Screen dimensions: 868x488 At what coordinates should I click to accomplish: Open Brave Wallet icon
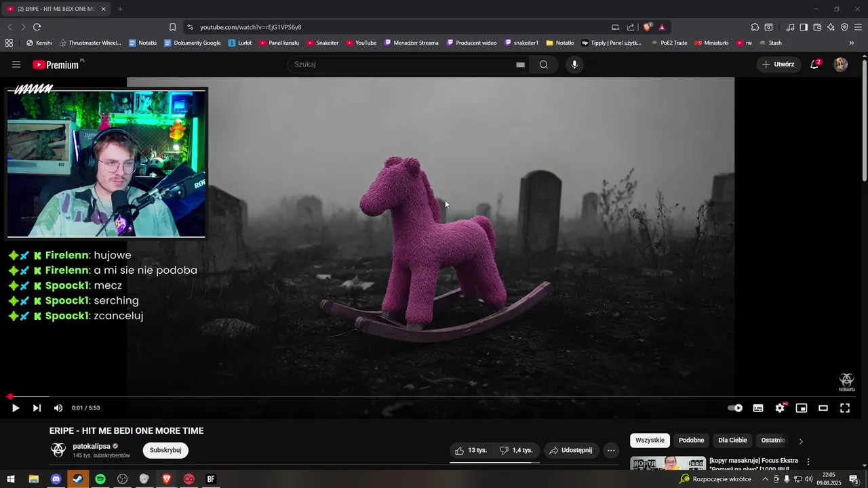pyautogui.click(x=817, y=27)
